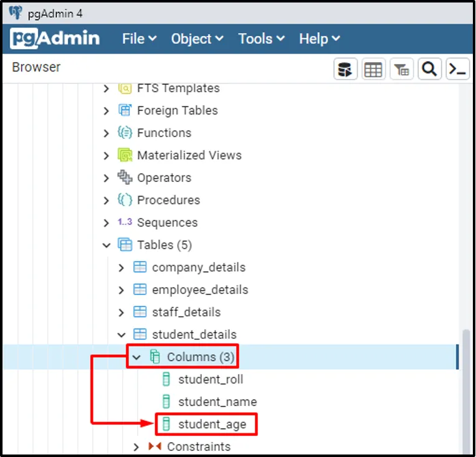The image size is (476, 457).
Task: Collapse the Columns (3) node
Action: point(137,357)
